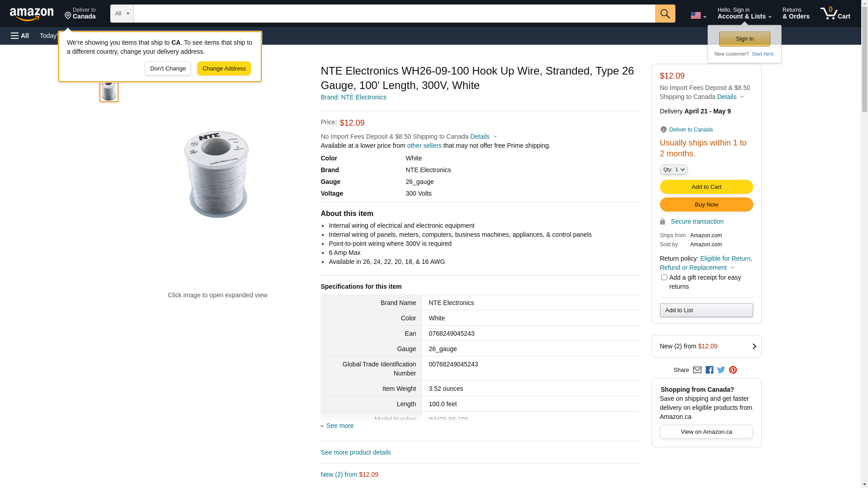This screenshot has height=488, width=868.
Task: Open the other sellers link
Action: coord(424,145)
